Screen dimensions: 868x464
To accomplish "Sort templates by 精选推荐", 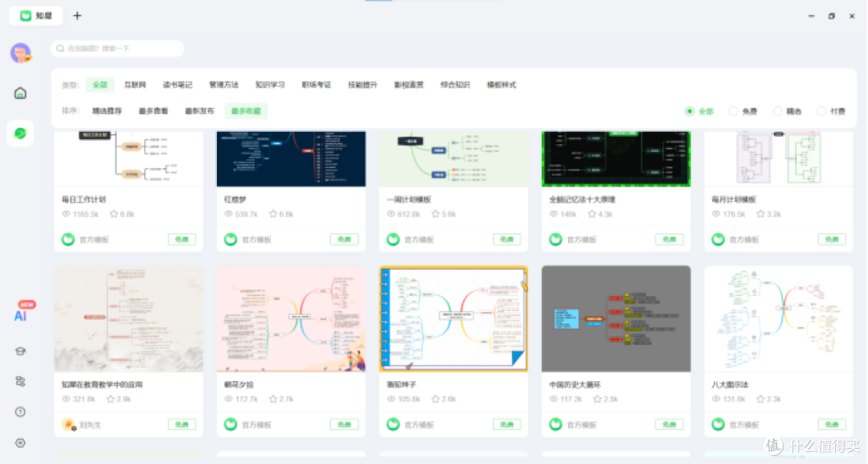I will click(x=108, y=111).
